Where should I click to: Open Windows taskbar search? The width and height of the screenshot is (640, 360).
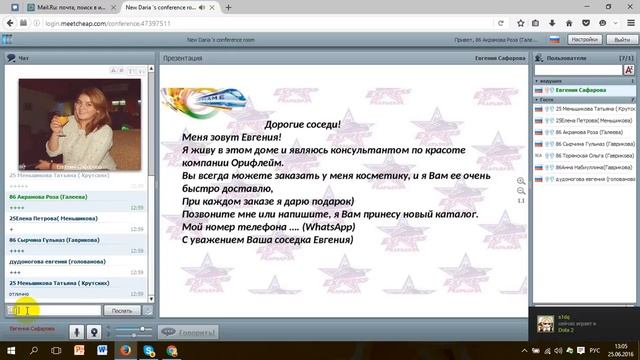pos(34,351)
